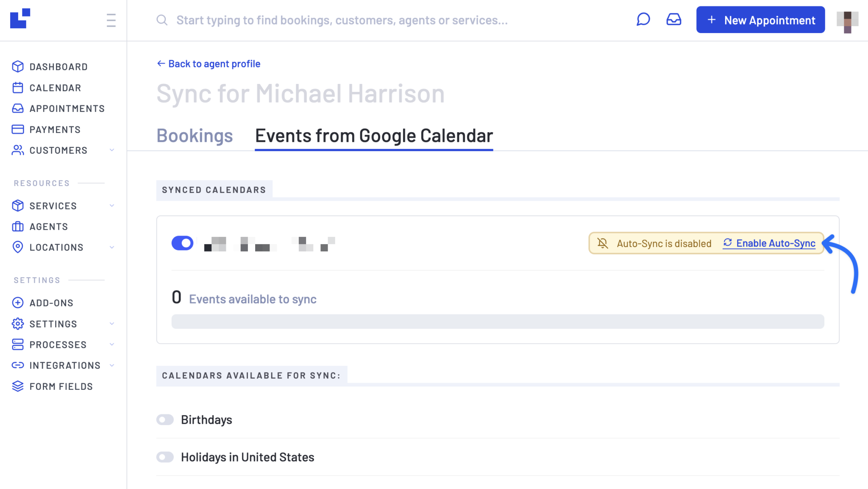Disable syncing for the connected calendar

click(x=182, y=243)
